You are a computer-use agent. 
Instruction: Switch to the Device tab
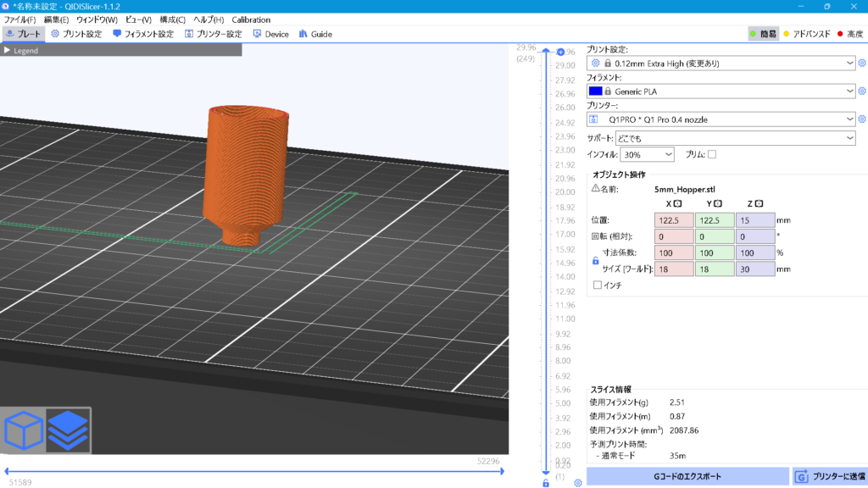click(270, 34)
